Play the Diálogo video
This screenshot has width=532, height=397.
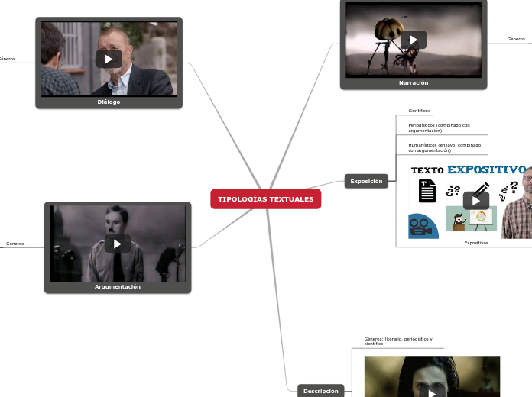pos(109,59)
